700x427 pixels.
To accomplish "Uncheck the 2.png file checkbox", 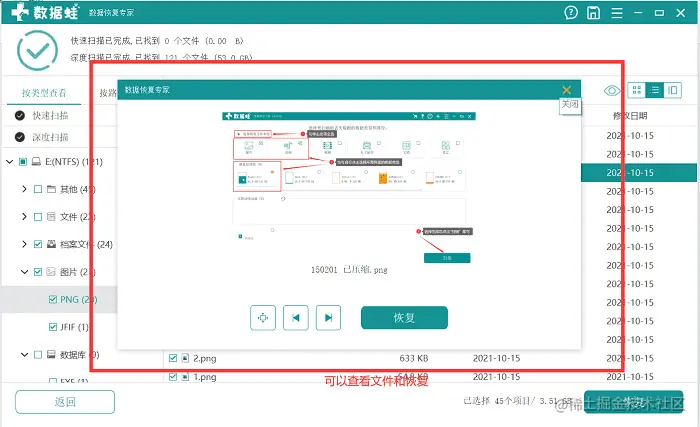I will 173,358.
